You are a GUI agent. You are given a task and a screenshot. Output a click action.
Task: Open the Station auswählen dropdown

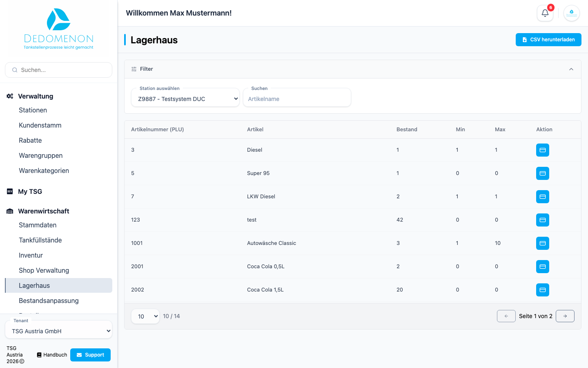[x=185, y=99]
